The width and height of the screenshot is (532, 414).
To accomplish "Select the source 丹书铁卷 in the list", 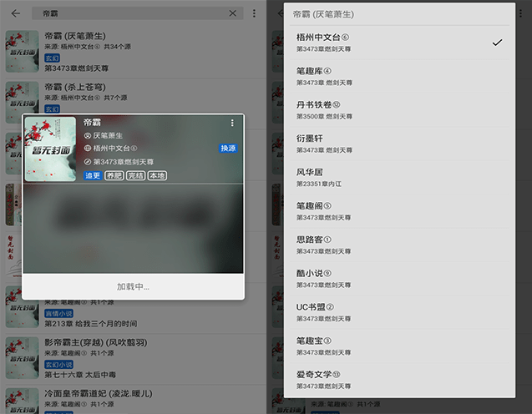I will [400, 110].
